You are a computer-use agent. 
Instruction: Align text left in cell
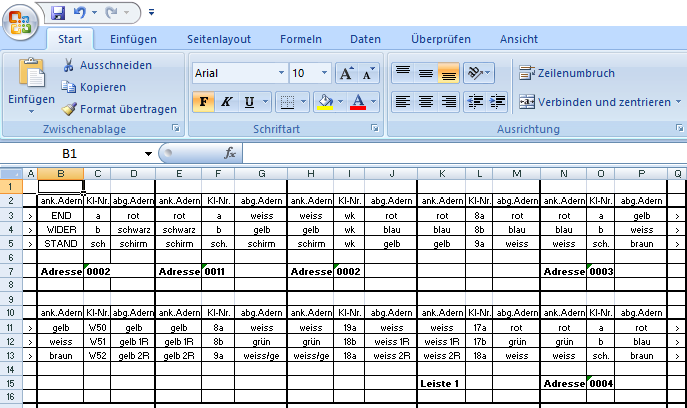click(403, 102)
